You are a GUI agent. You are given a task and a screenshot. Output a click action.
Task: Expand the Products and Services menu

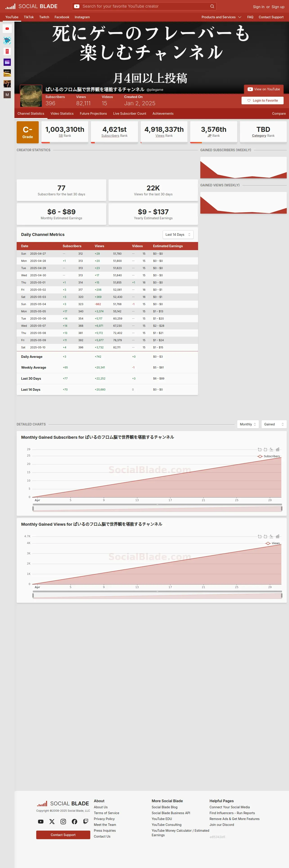(221, 17)
